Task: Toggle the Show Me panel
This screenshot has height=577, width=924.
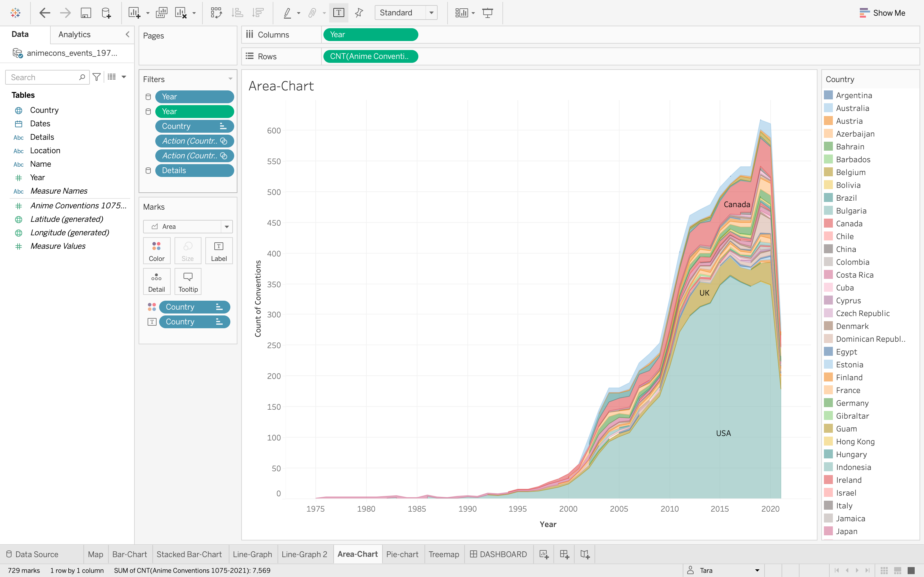Action: tap(882, 13)
